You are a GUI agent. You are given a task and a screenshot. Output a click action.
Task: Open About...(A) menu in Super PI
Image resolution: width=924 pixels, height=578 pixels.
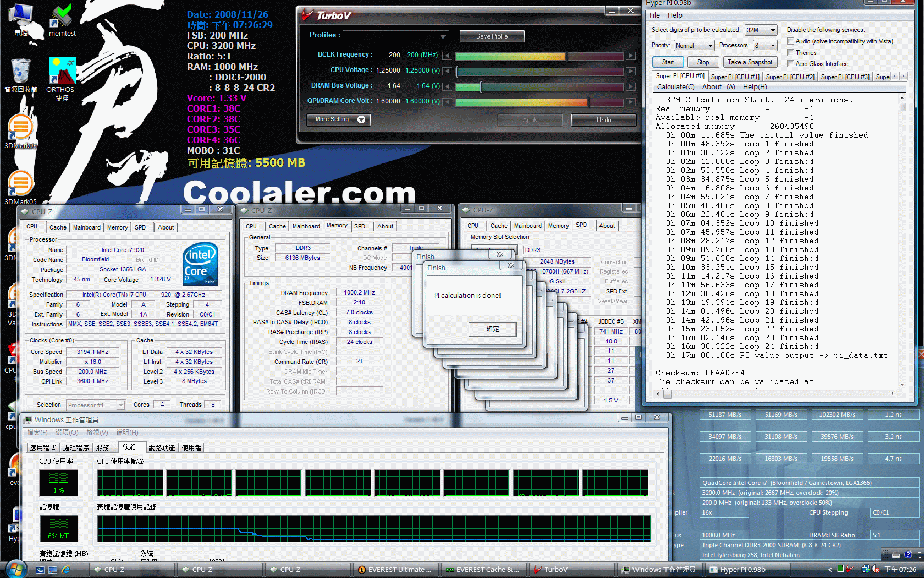tap(718, 87)
